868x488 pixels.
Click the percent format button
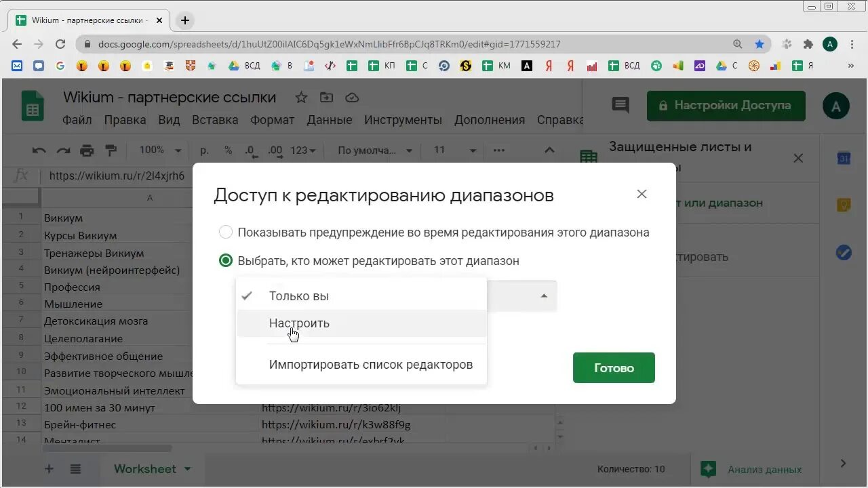[x=228, y=150]
